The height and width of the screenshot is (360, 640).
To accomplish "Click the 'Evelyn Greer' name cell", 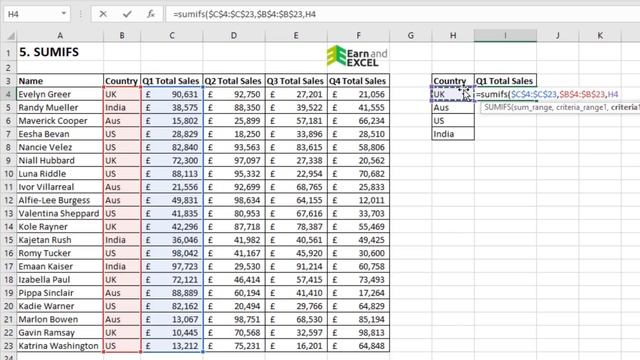I will [60, 94].
